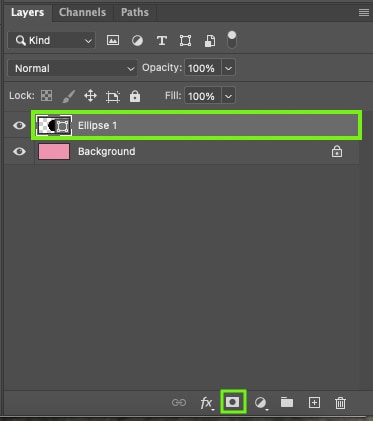Filter layers by adjustment layer icon
This screenshot has width=373, height=421.
[137, 41]
